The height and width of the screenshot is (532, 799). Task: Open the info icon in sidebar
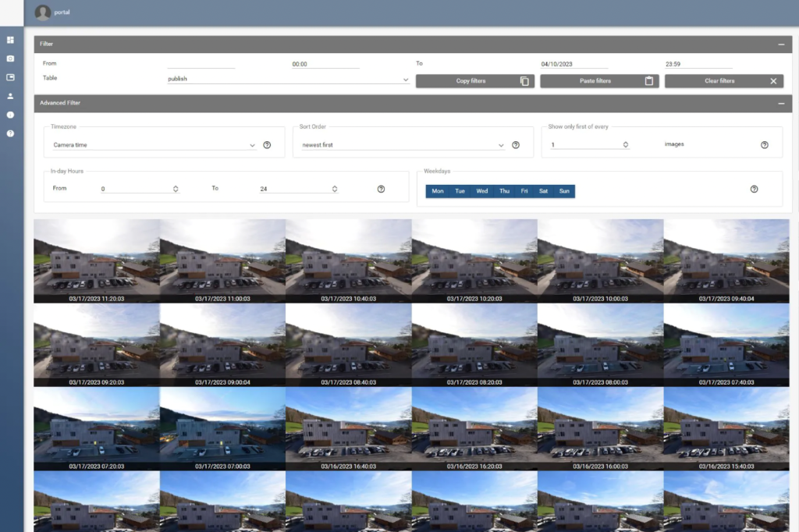10,115
